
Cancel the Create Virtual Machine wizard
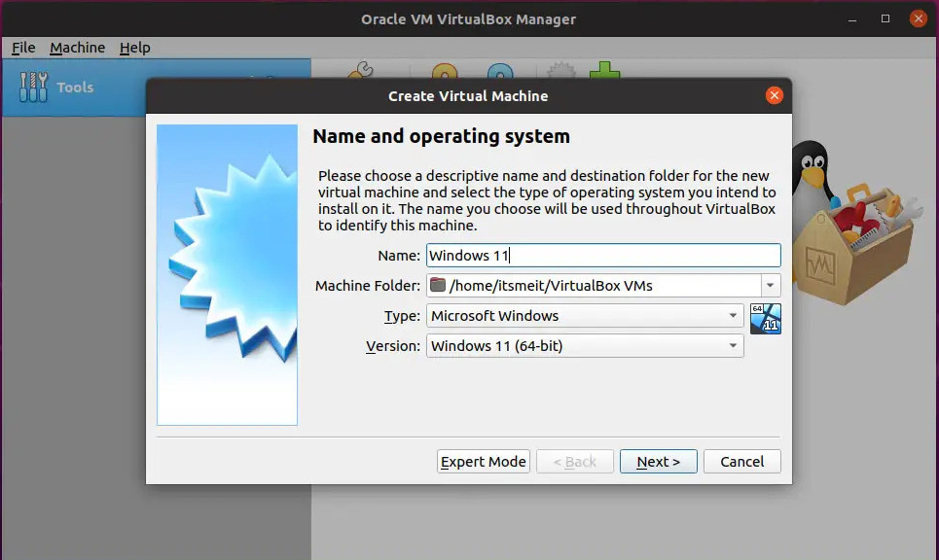pyautogui.click(x=741, y=461)
